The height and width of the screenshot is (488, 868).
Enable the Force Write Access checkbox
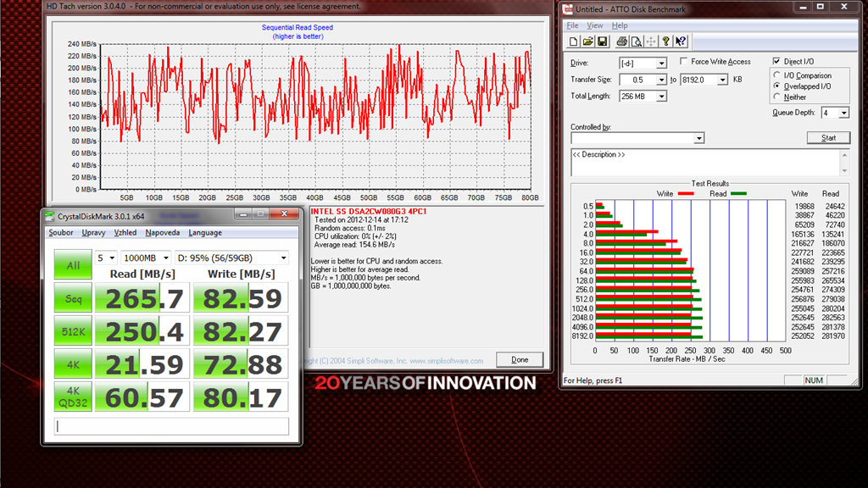pos(684,62)
